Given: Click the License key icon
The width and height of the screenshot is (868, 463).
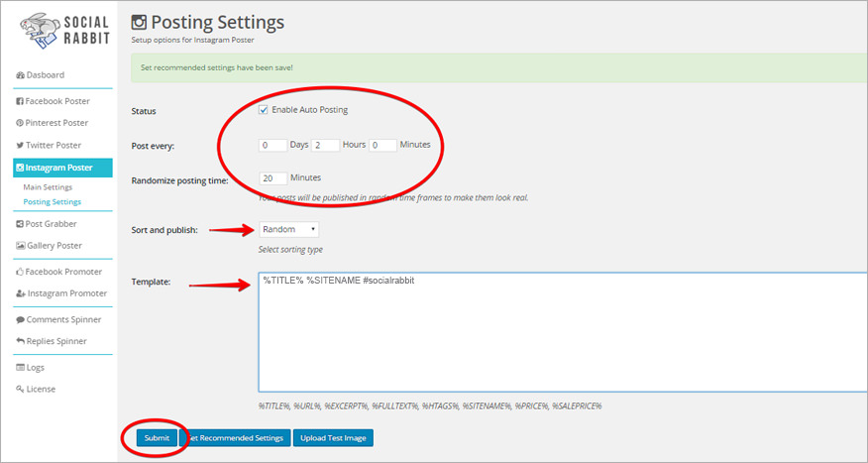Looking at the screenshot, I should point(20,390).
